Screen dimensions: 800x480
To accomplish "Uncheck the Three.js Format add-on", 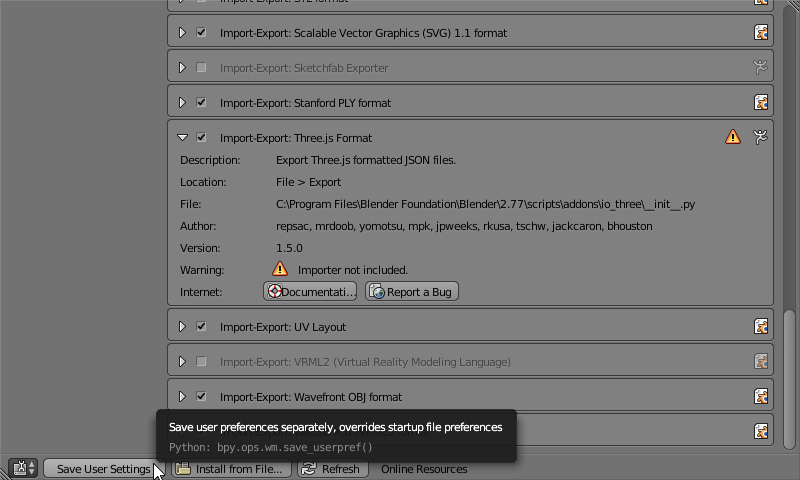I will point(201,138).
